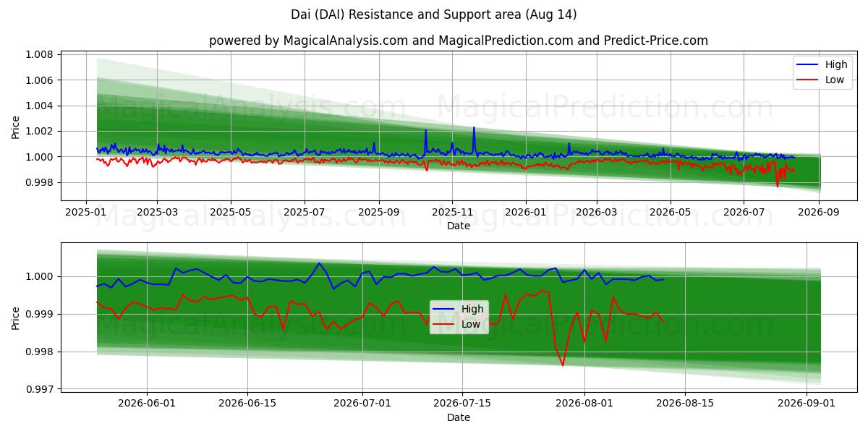This screenshot has width=868, height=434.
Task: Select the '2026-08-01' date tick label
Action: point(584,404)
